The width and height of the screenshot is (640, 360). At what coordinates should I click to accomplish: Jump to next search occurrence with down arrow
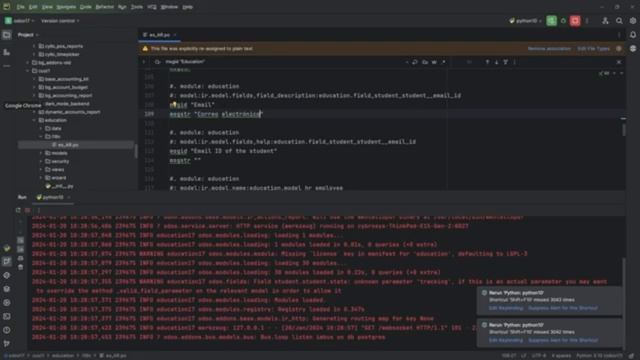point(496,62)
